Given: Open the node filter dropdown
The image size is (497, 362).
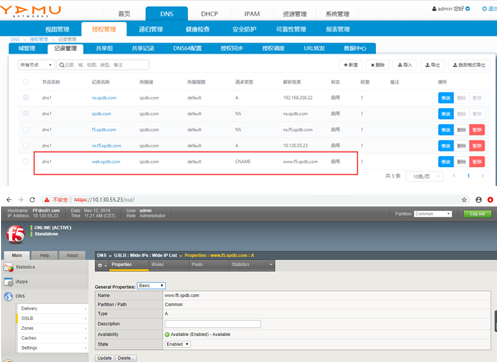Looking at the screenshot, I should click(x=36, y=65).
